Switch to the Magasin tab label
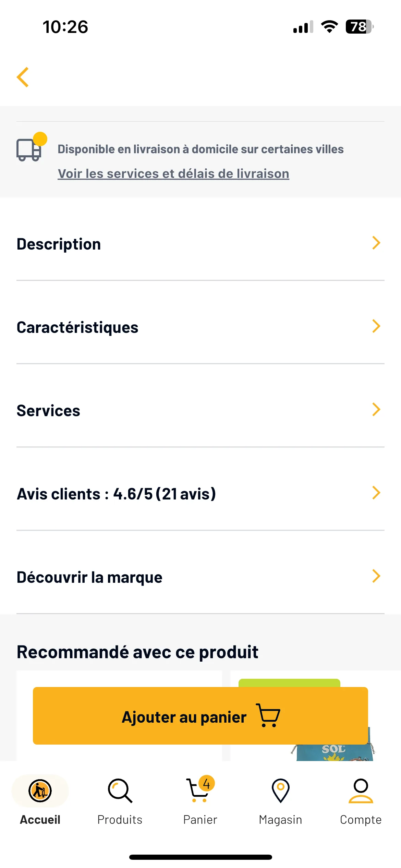The width and height of the screenshot is (401, 868). (x=281, y=820)
